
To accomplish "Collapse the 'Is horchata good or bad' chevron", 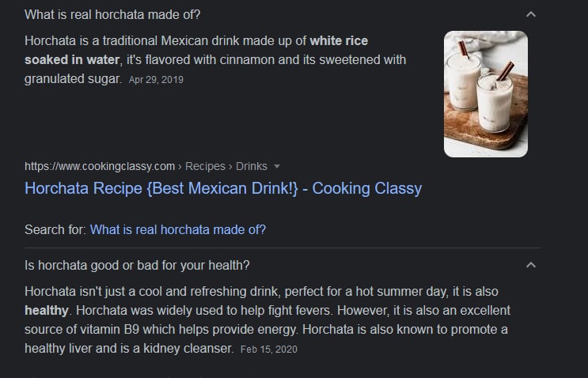I will pos(531,265).
